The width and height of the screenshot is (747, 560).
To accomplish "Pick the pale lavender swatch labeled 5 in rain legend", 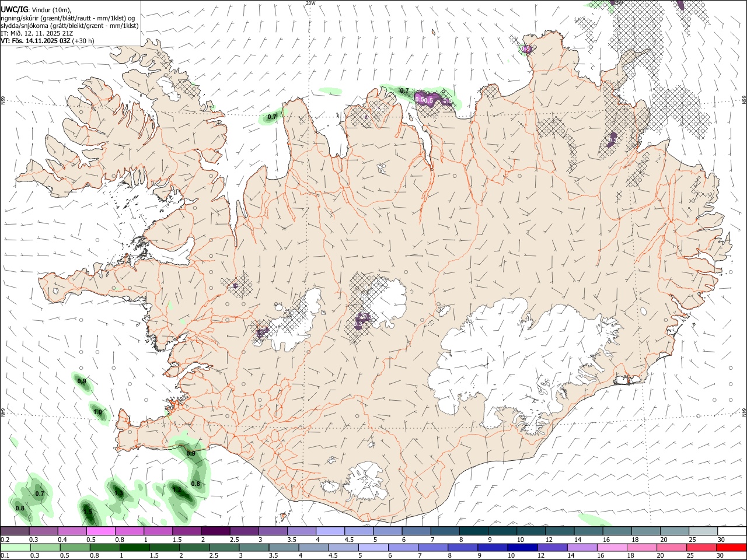I will pyautogui.click(x=373, y=547).
